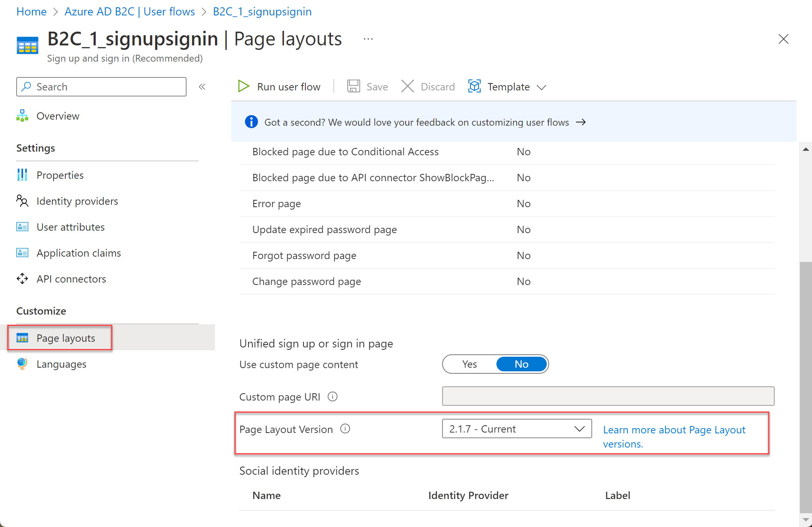Open Languages via the globe icon
This screenshot has width=812, height=527.
[x=22, y=364]
